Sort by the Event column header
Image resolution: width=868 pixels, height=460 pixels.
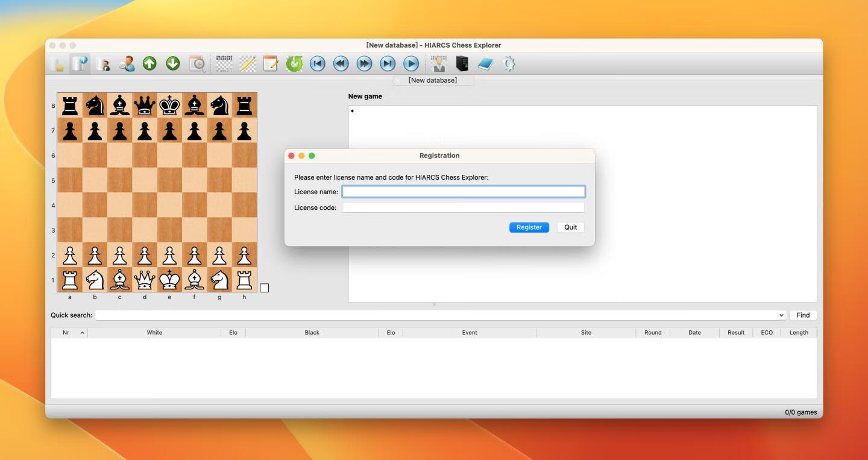coord(470,333)
